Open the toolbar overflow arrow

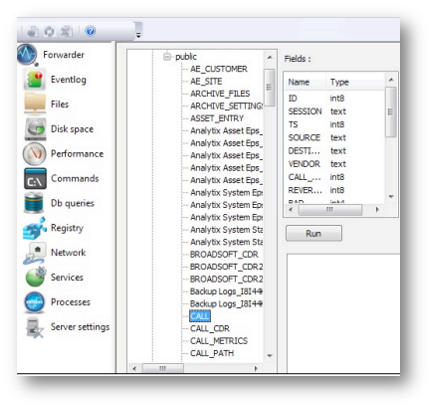point(138,35)
